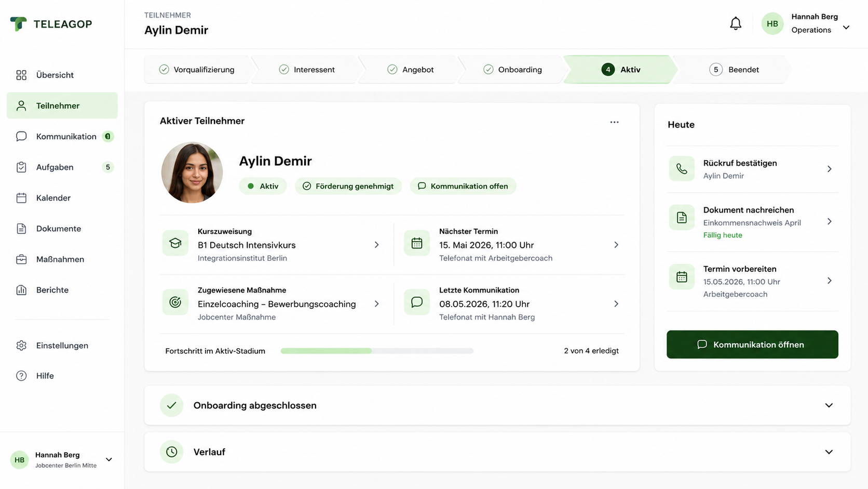Viewport: 868px width, 489px height.
Task: Click the Kommunikation unread count badge
Action: click(108, 137)
